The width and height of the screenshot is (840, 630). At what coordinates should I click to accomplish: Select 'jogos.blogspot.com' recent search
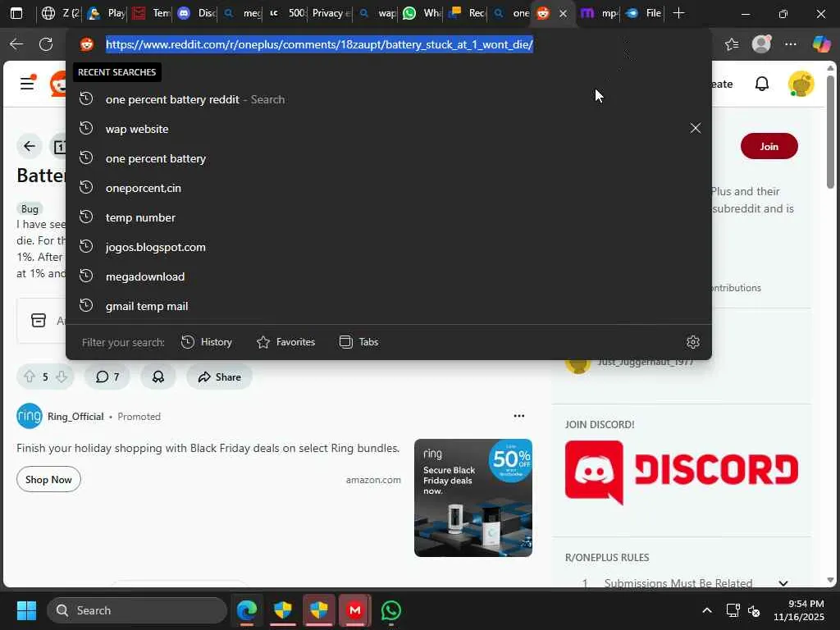[388, 247]
